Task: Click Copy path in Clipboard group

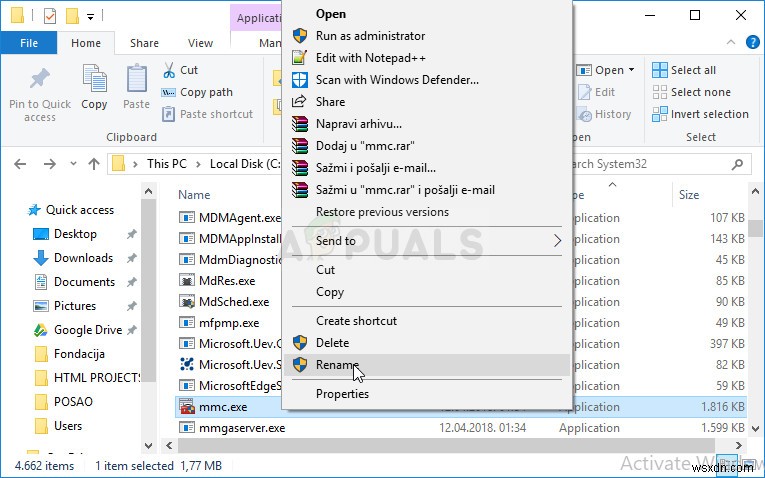Action: tap(198, 92)
